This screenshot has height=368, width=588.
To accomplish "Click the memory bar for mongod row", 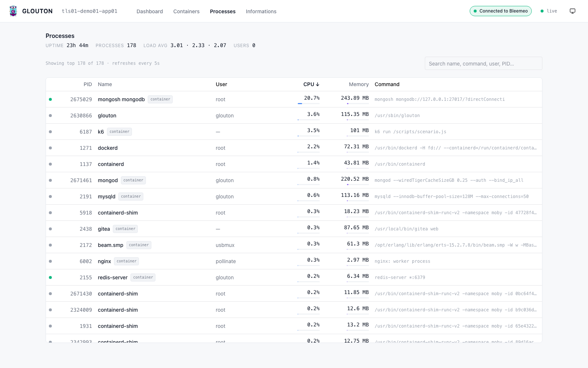I will pyautogui.click(x=358, y=185).
